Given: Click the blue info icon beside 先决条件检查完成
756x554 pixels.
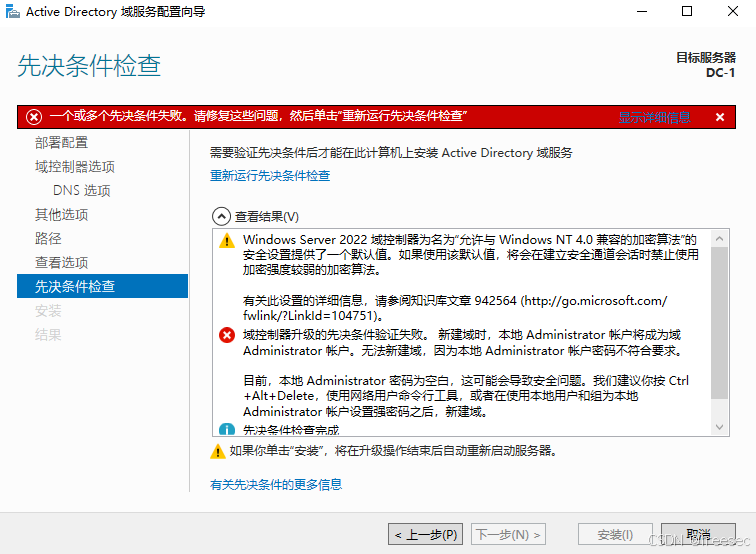Looking at the screenshot, I should pos(227,429).
